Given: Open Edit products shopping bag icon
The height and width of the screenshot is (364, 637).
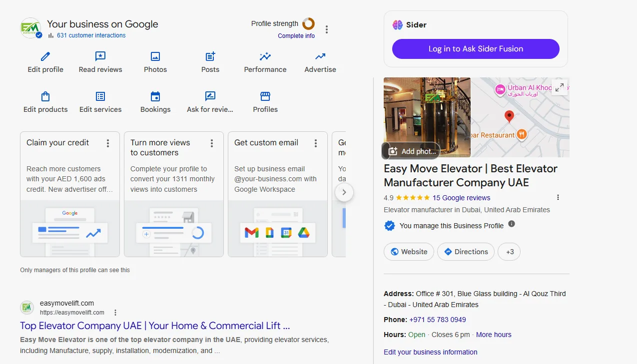Looking at the screenshot, I should click(x=45, y=96).
